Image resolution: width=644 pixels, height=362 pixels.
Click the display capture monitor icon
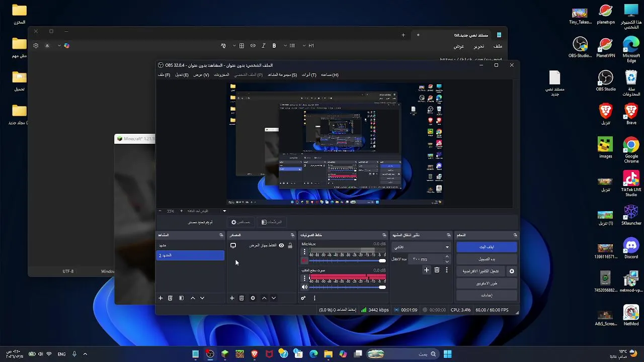[233, 245]
